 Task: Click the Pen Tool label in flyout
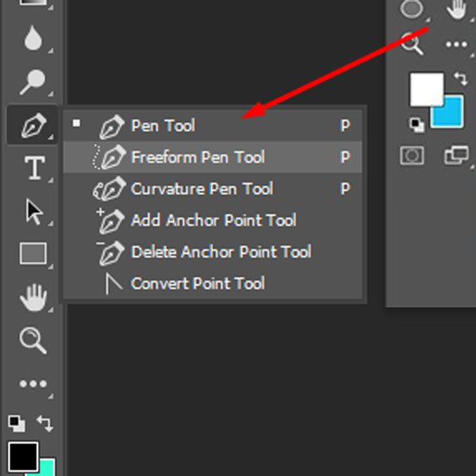pyautogui.click(x=163, y=125)
